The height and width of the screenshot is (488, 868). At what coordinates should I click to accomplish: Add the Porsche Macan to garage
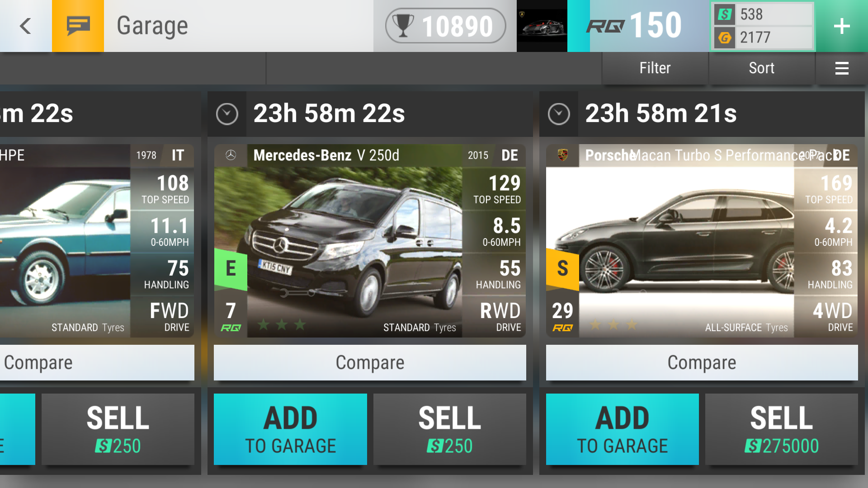[x=622, y=429]
